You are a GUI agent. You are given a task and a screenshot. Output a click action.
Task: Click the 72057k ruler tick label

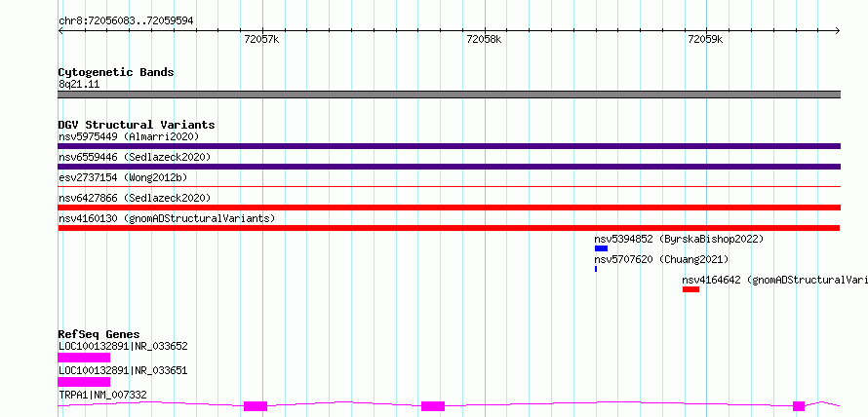(x=261, y=39)
